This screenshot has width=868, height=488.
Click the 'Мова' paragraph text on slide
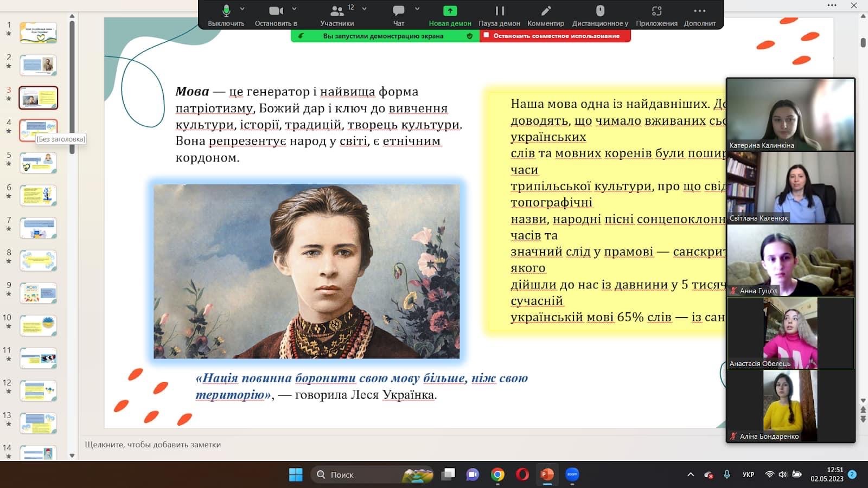coord(319,124)
